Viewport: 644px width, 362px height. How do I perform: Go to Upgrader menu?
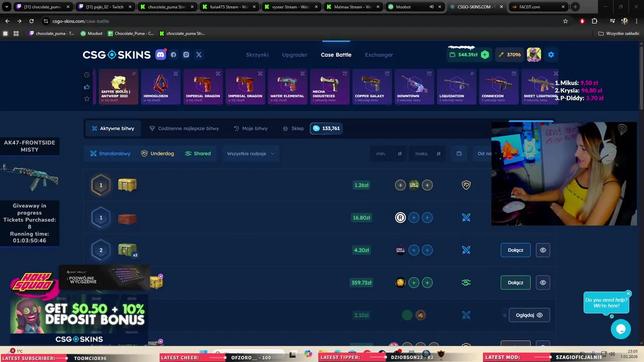[295, 55]
